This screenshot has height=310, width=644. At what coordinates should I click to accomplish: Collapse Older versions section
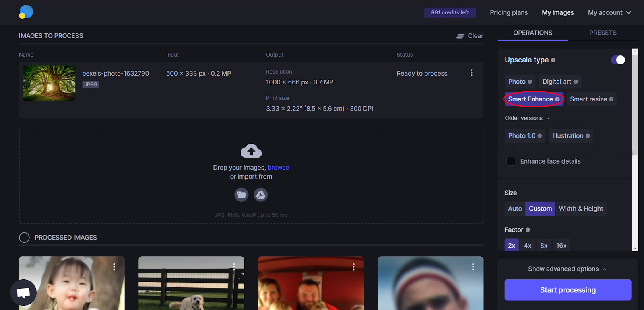pyautogui.click(x=528, y=118)
